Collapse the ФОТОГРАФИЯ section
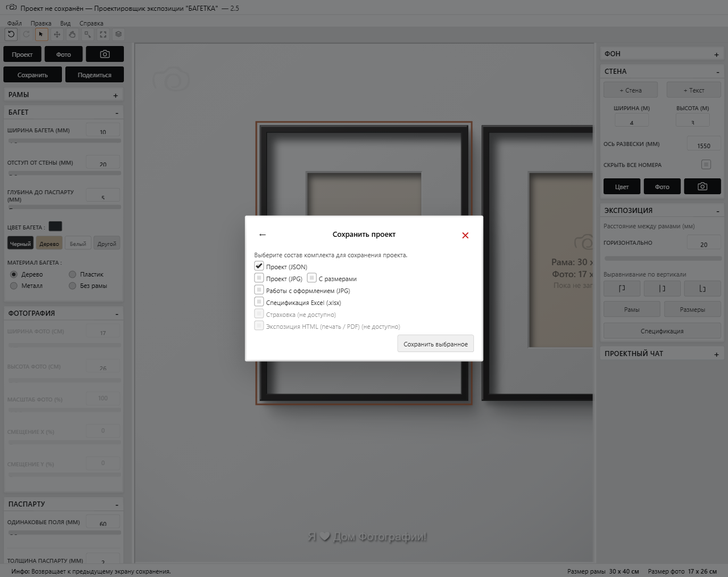This screenshot has width=728, height=577. (x=117, y=314)
